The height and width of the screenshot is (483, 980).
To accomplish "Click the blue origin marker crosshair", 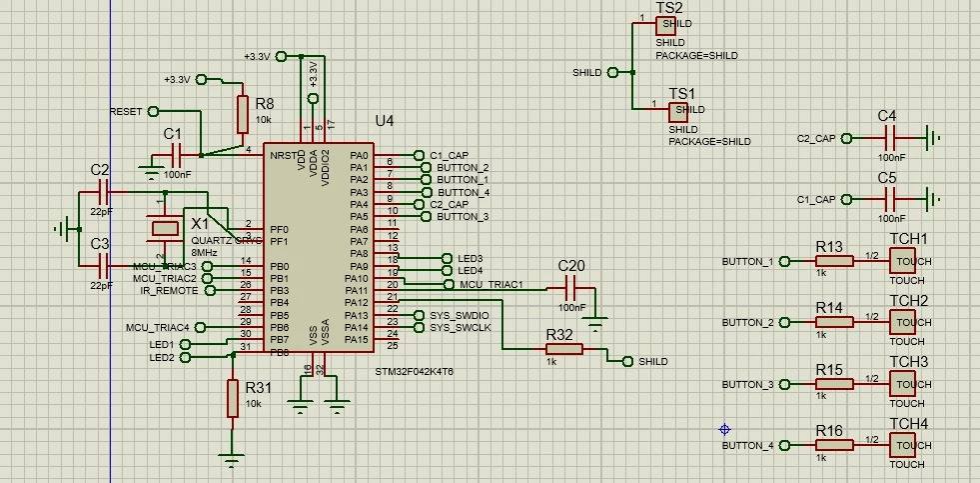I will click(725, 429).
